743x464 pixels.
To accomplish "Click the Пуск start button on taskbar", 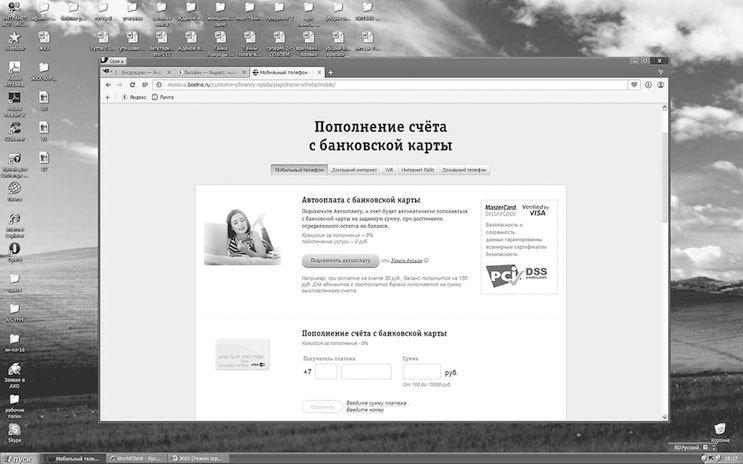I will coord(20,457).
